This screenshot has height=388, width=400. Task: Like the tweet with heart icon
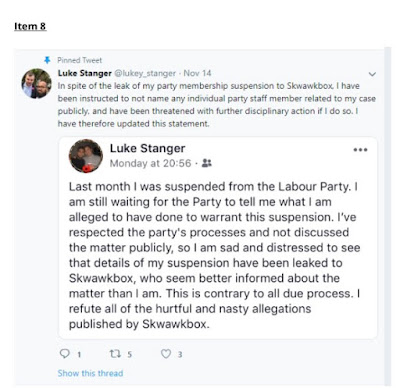[x=166, y=354]
